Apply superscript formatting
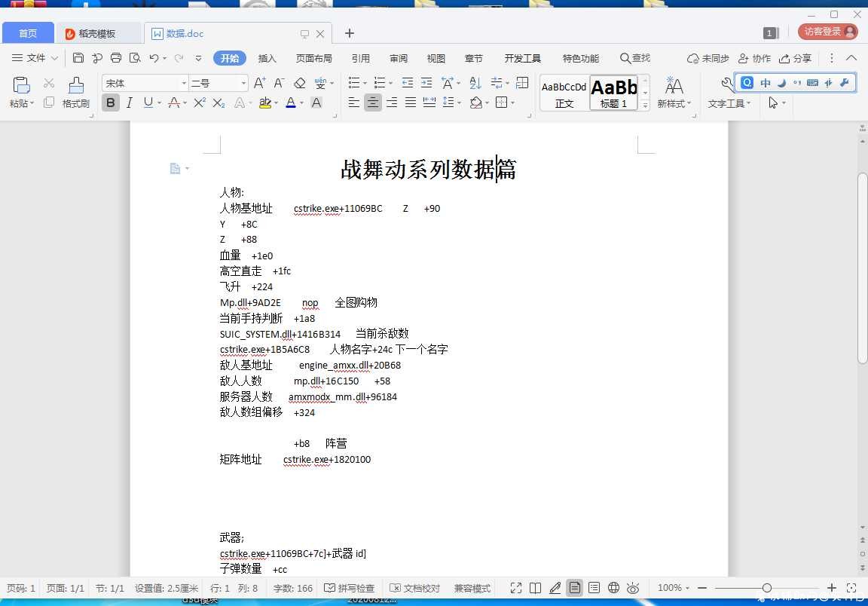This screenshot has width=868, height=606. [199, 103]
